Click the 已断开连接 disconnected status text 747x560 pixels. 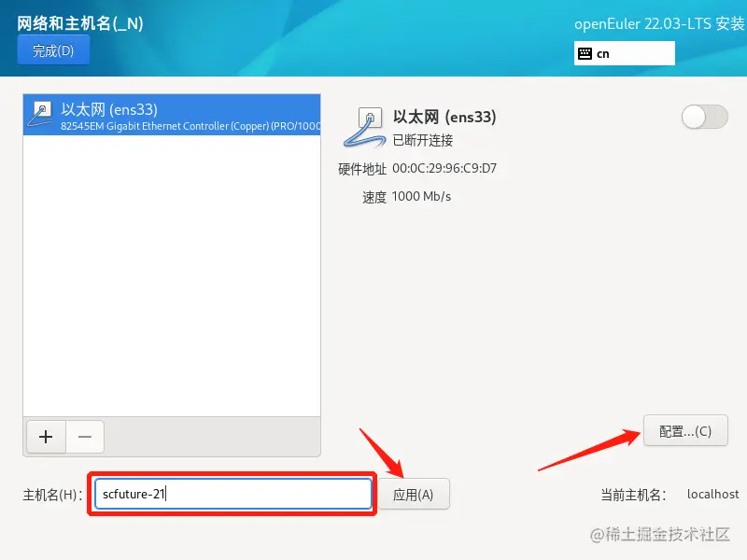click(x=423, y=140)
